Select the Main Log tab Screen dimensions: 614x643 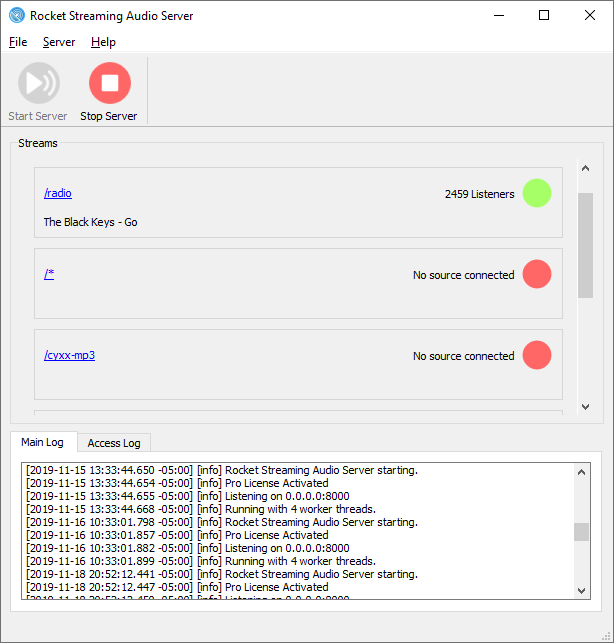43,442
